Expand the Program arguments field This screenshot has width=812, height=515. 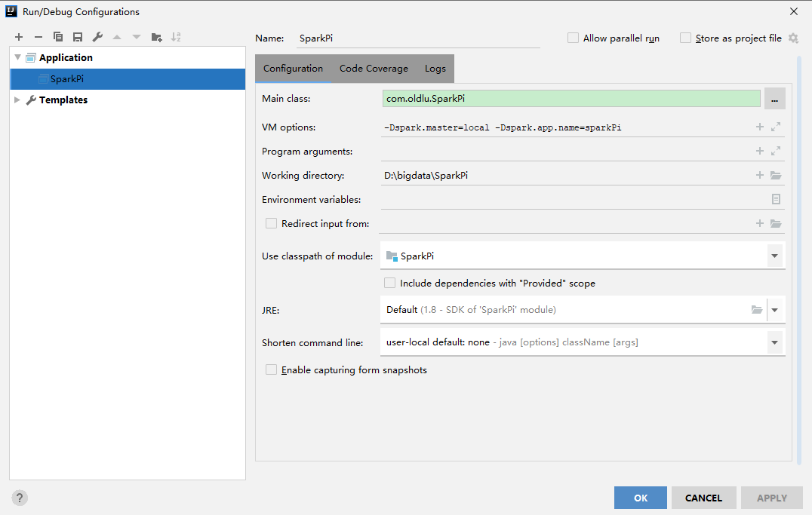[776, 151]
